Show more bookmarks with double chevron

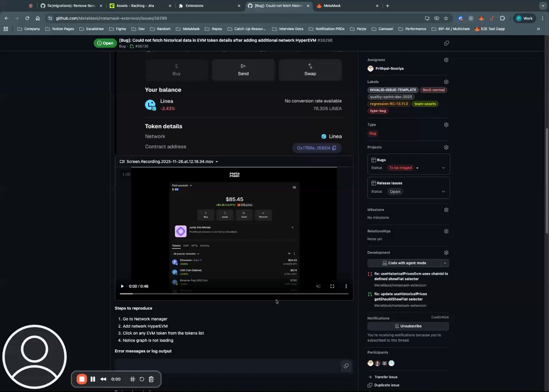click(539, 29)
